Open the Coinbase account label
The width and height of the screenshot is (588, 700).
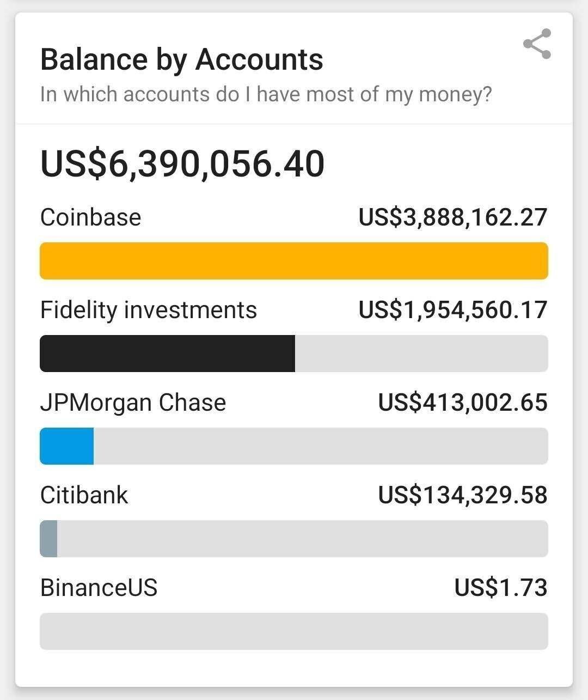91,217
